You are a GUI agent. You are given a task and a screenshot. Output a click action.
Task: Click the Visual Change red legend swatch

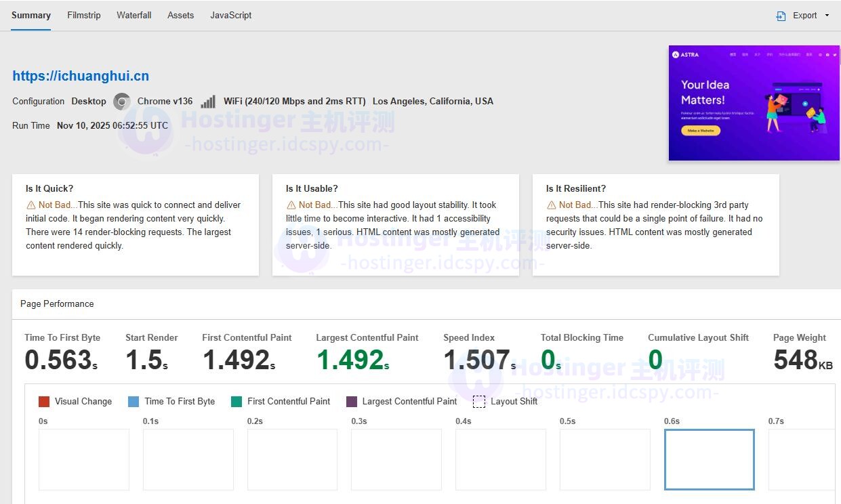tap(44, 402)
